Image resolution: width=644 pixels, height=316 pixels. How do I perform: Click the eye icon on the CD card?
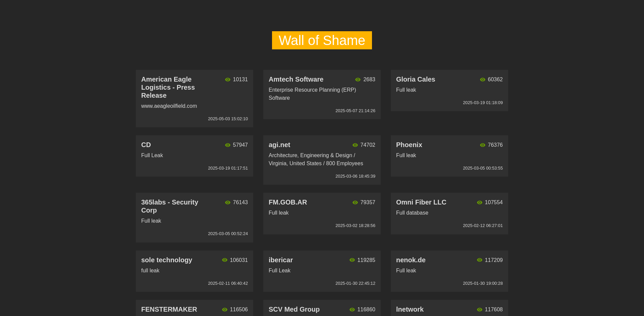point(228,145)
